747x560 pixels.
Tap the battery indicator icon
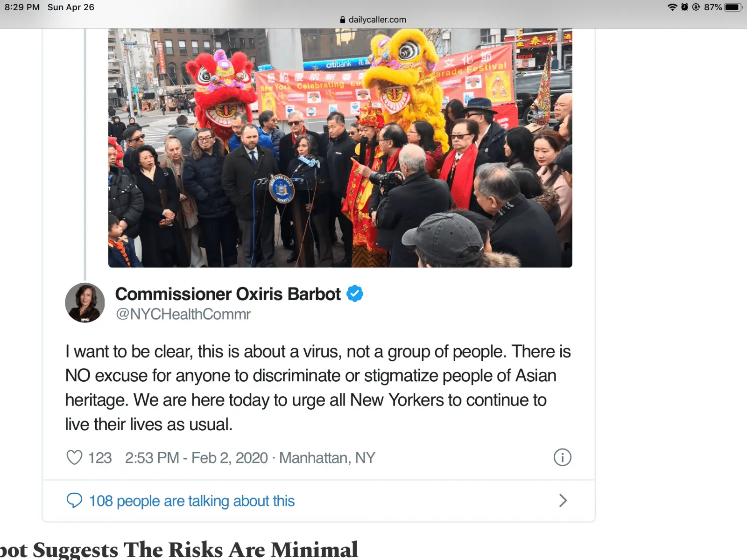[x=733, y=7]
